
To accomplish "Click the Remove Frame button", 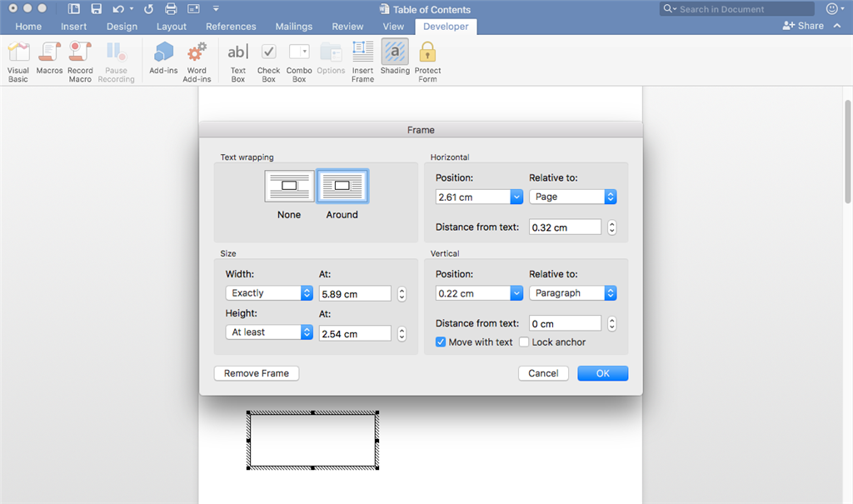I will 257,373.
